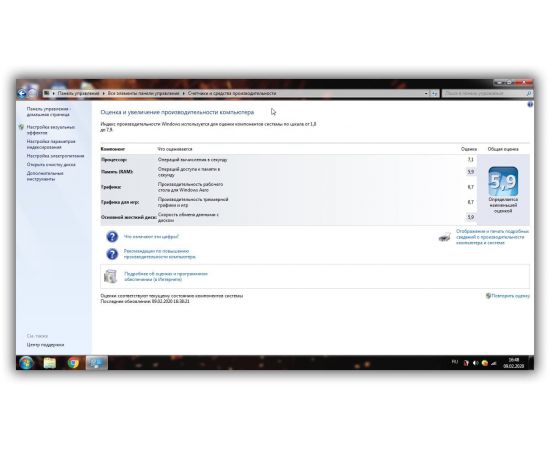Click 'Подробнее об оценках и программном обеспечении' link

(x=166, y=276)
